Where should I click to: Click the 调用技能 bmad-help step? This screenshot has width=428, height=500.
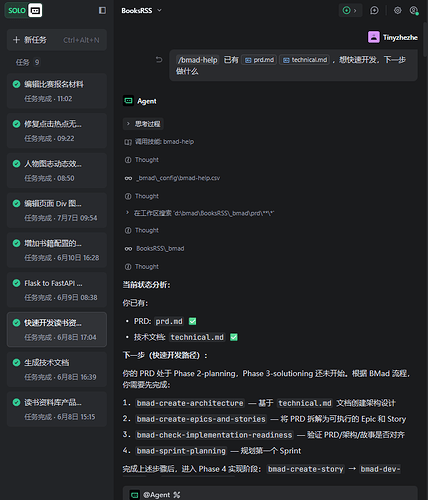159,142
